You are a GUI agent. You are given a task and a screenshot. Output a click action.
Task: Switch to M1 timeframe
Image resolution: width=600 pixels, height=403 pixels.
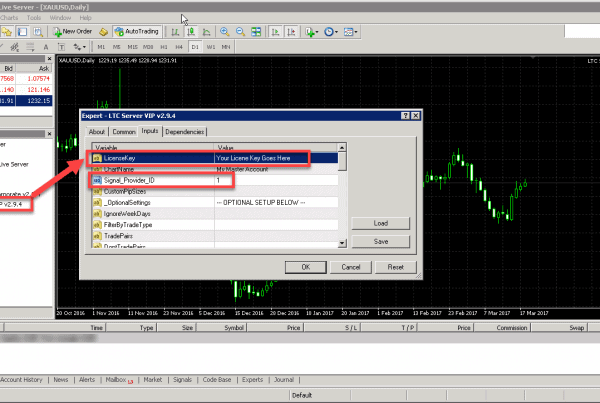101,47
